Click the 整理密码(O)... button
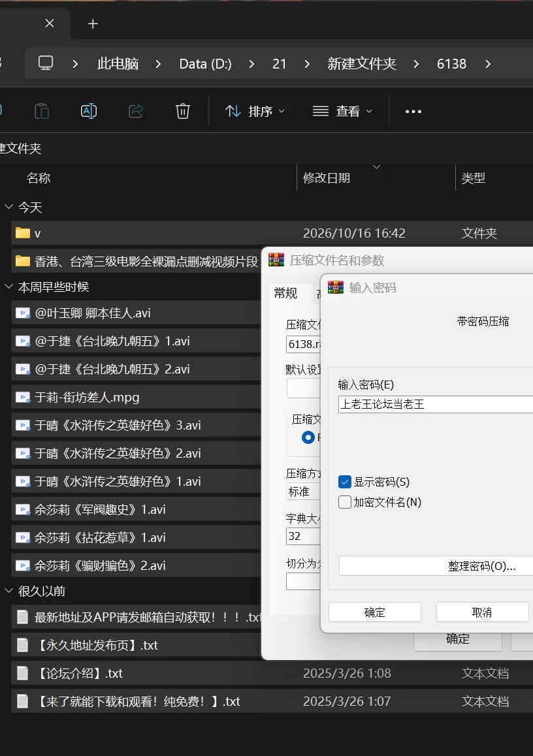Viewport: 533px width, 756px height. 436,565
